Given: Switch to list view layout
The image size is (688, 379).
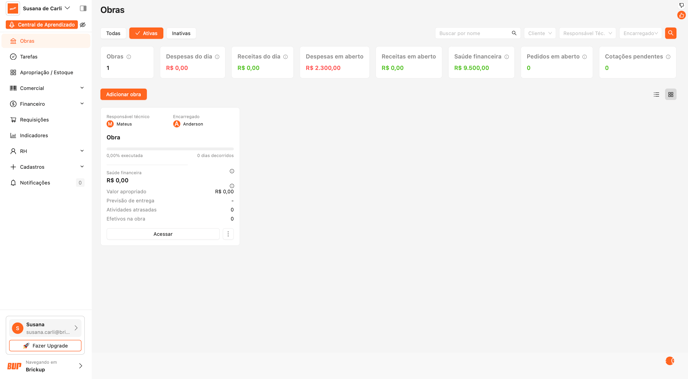Looking at the screenshot, I should pyautogui.click(x=656, y=94).
